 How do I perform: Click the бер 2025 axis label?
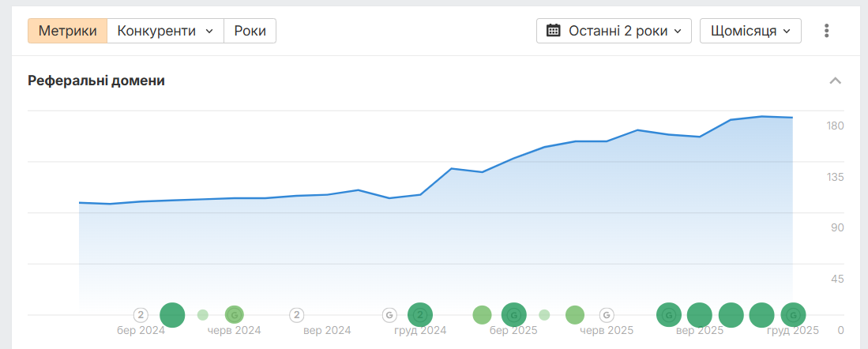pyautogui.click(x=513, y=331)
